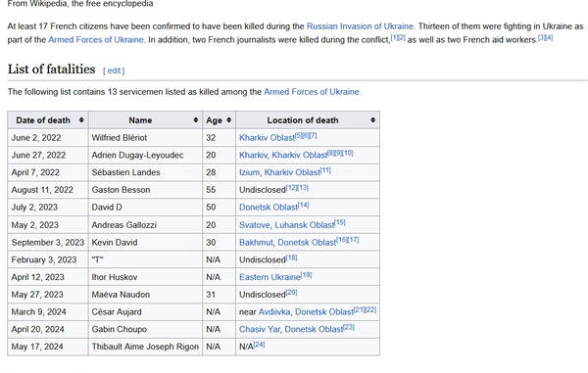Viewport: 588px width, 373px height.
Task: Select the name Gabin Choupo
Action: tap(120, 329)
